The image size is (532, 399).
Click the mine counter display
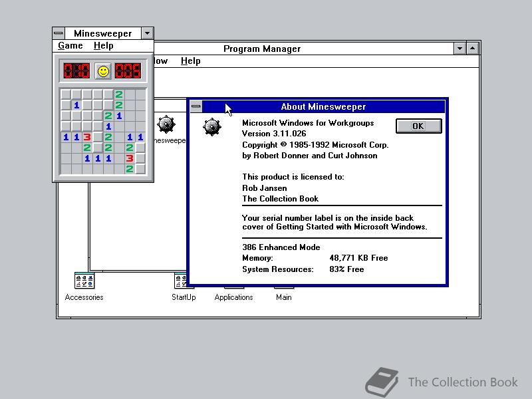[76, 71]
